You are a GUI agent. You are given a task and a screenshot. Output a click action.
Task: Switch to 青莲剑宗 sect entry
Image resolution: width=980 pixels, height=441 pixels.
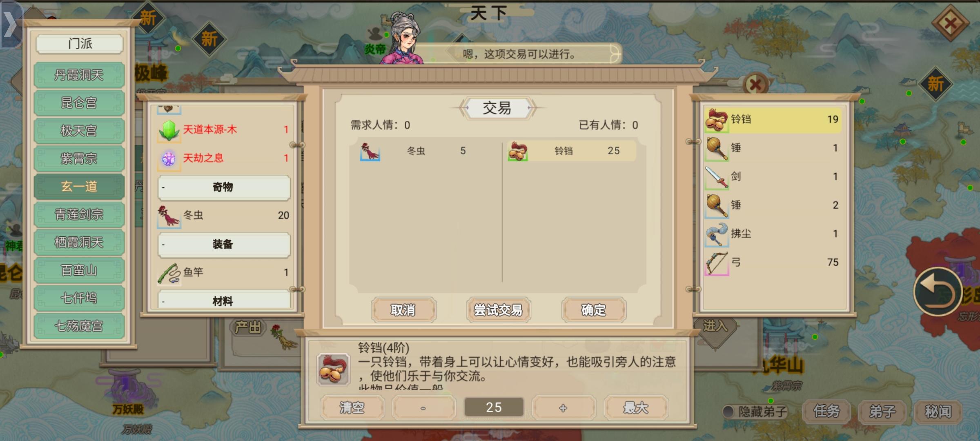[79, 214]
